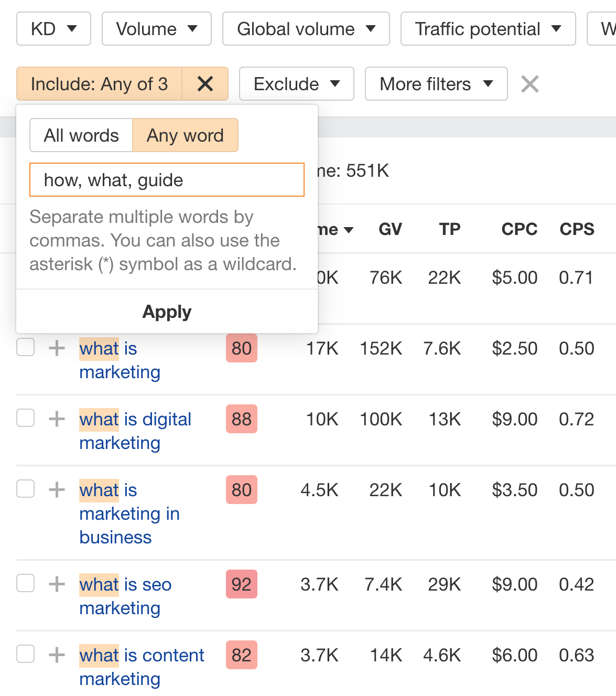Tick the checkbox next to "what is content marketing"
This screenshot has height=696, width=616.
click(25, 654)
